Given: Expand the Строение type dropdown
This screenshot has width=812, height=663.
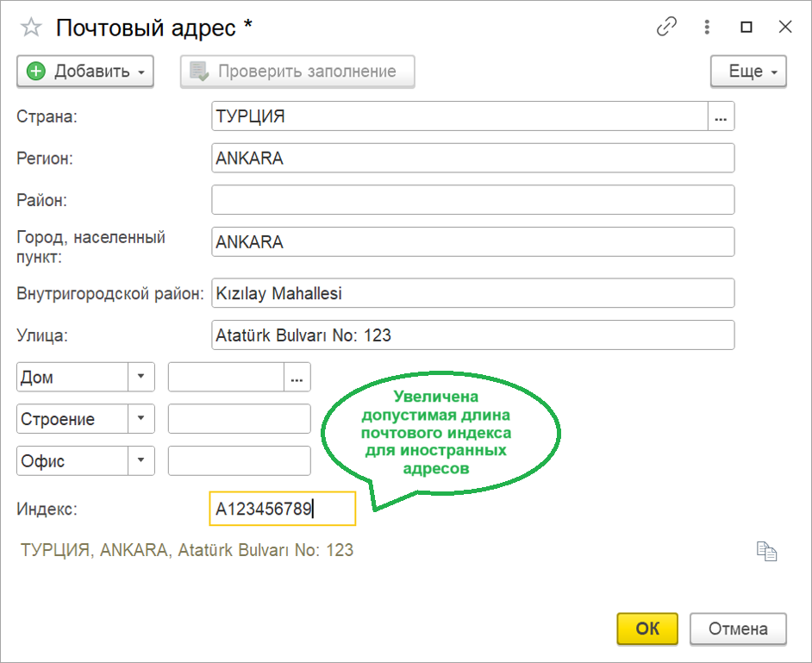Looking at the screenshot, I should 141,419.
